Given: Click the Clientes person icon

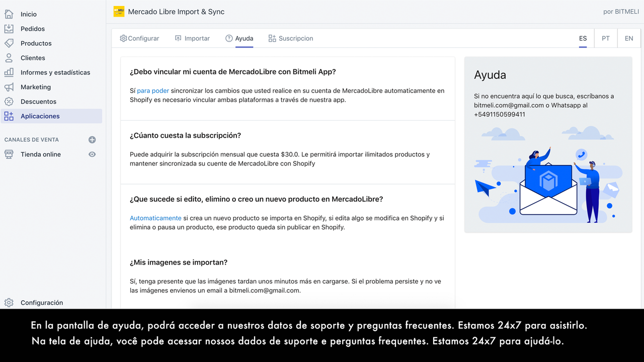Looking at the screenshot, I should click(x=9, y=58).
